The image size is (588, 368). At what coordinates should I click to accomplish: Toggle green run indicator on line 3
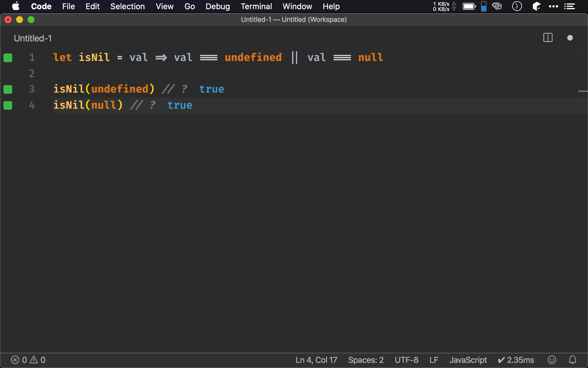pos(8,89)
